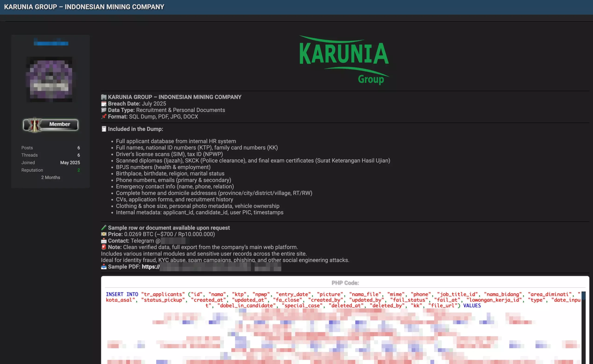This screenshot has width=593, height=364.
Task: Click the Data Type: Recruitment & Personal Documents line
Action: point(166,110)
